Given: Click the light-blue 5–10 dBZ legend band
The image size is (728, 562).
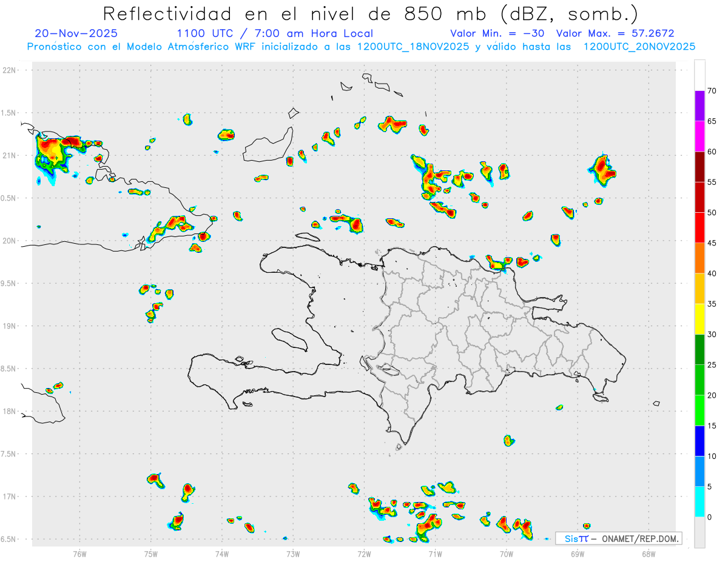Looking at the screenshot, I should tap(699, 472).
